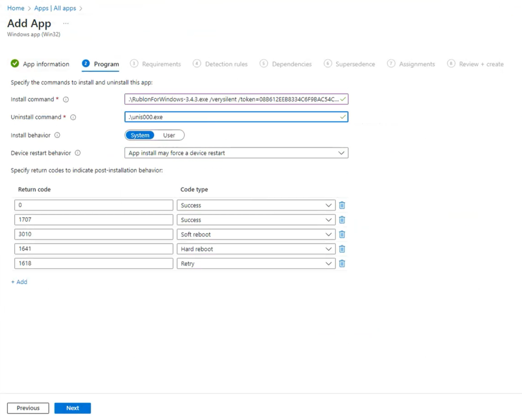Open the Code type dropdown for 3010
Screen dimensions: 522x420
[329, 234]
